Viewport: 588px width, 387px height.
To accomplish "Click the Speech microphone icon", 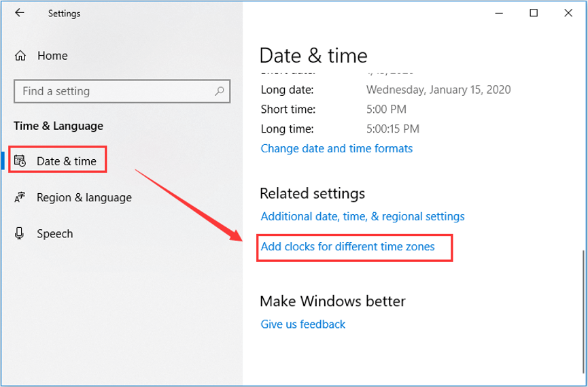I will coord(20,233).
